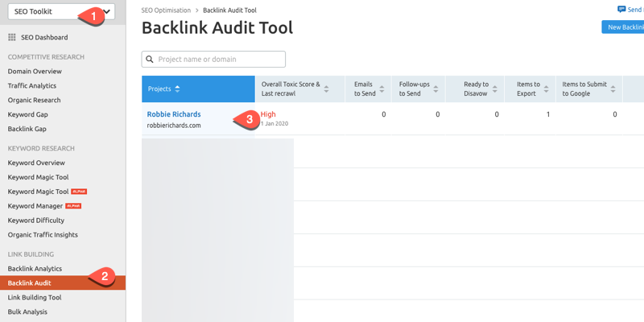Go to Backlink Audit in sidebar
Viewport: 644px width, 322px height.
(x=30, y=283)
